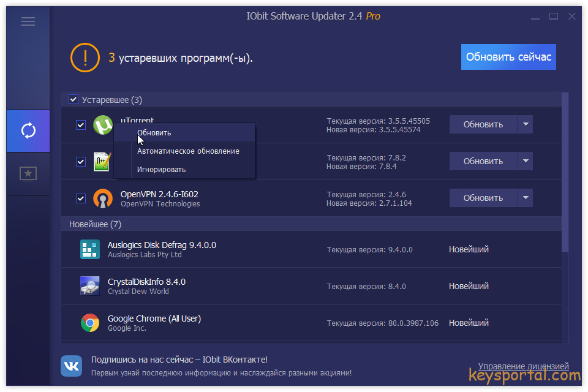Screen dimensions: 588x392
Task: Click the Google Chrome icon
Action: tap(90, 323)
